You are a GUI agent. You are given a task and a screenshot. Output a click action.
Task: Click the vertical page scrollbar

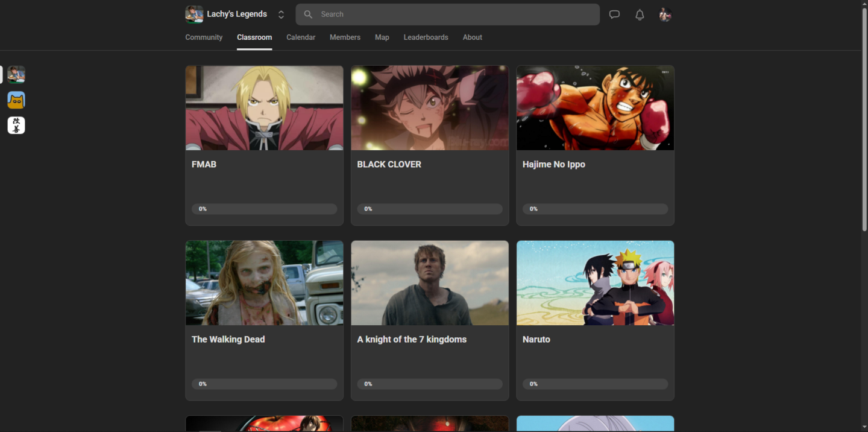coord(864,119)
